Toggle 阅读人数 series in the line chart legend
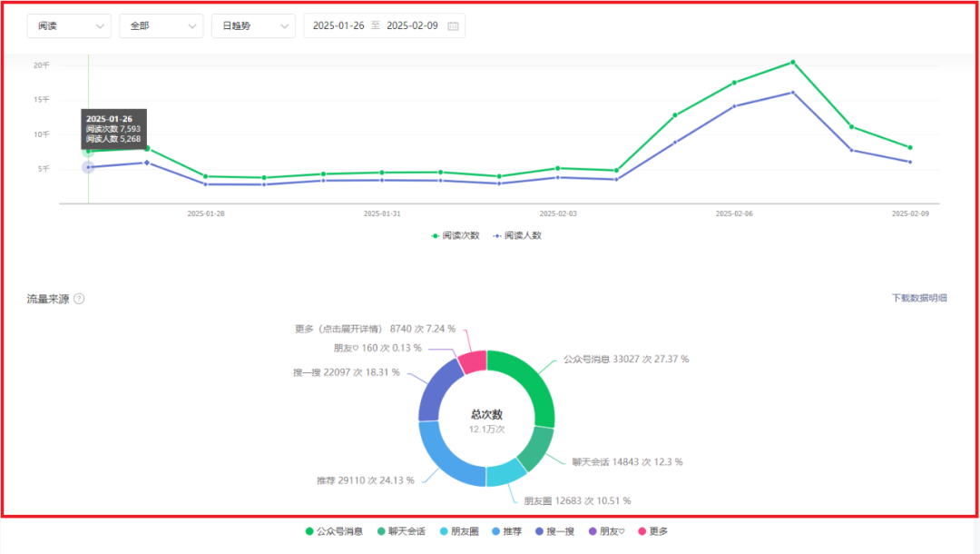 [x=517, y=235]
